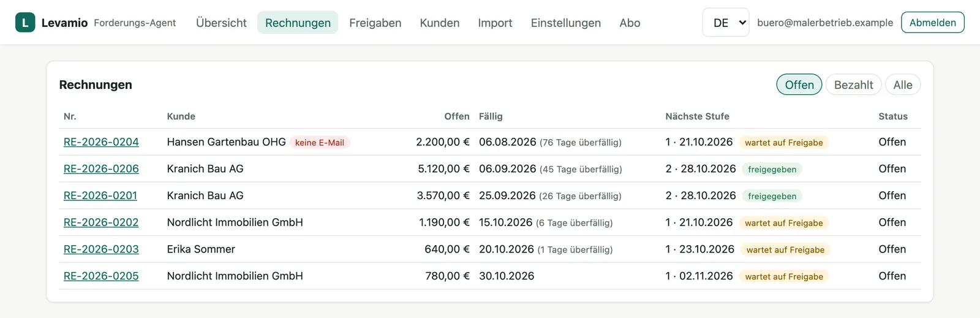
Task: Click the Kunde column header
Action: click(x=181, y=116)
